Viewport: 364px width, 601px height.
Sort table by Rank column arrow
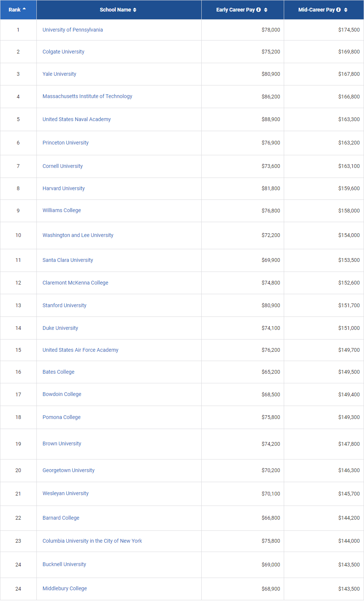tap(24, 9)
